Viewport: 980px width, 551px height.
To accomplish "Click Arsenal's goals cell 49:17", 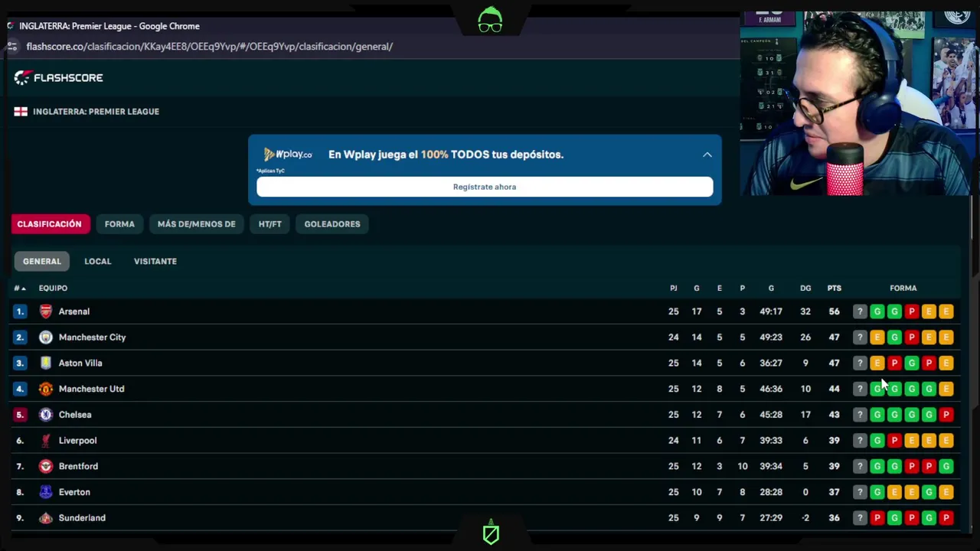I will pos(771,311).
